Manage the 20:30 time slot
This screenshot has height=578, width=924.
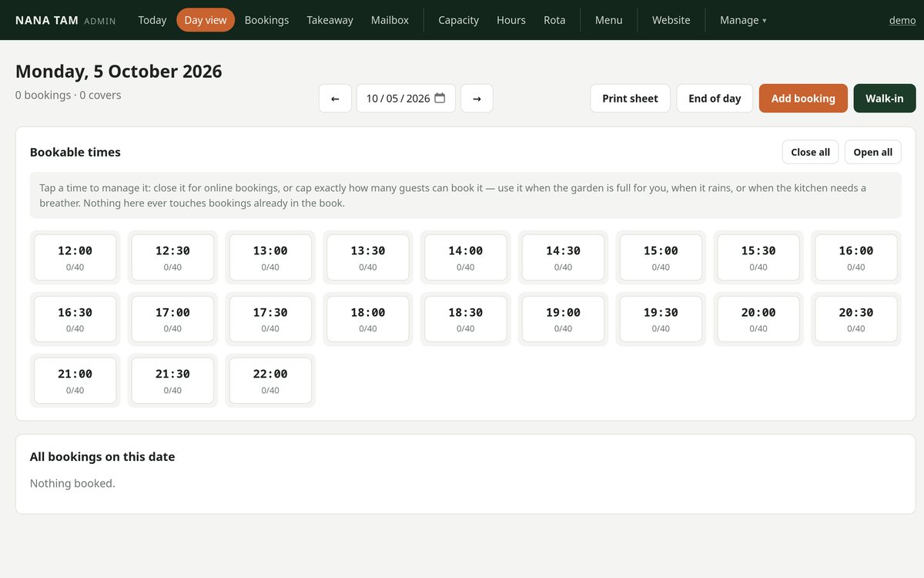point(856,319)
